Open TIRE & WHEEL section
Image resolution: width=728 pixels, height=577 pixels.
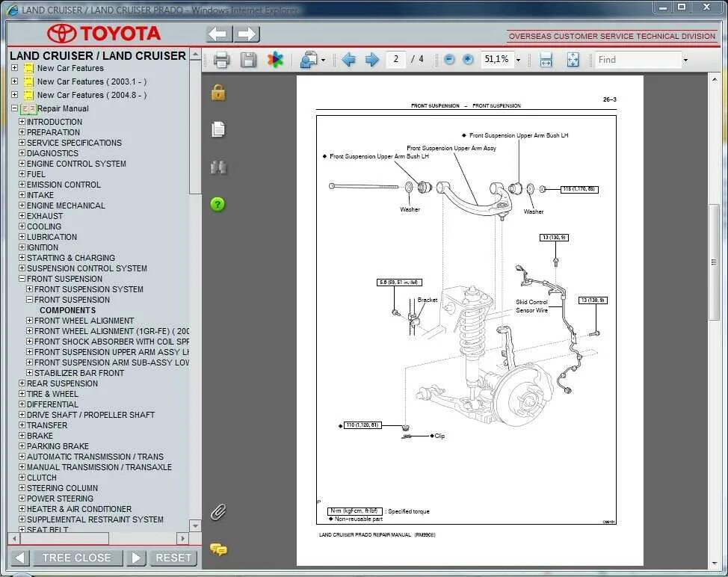pos(52,394)
